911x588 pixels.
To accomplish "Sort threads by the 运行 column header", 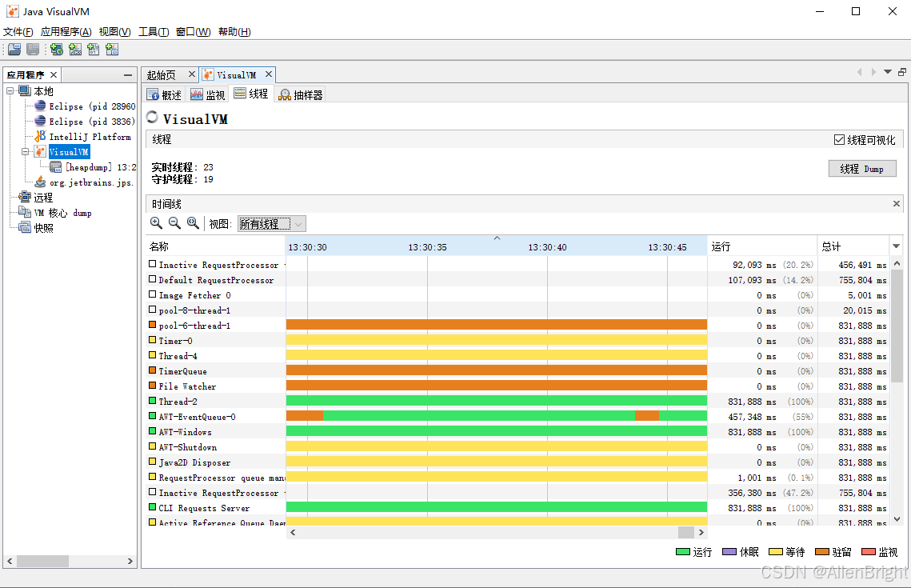I will pyautogui.click(x=761, y=246).
